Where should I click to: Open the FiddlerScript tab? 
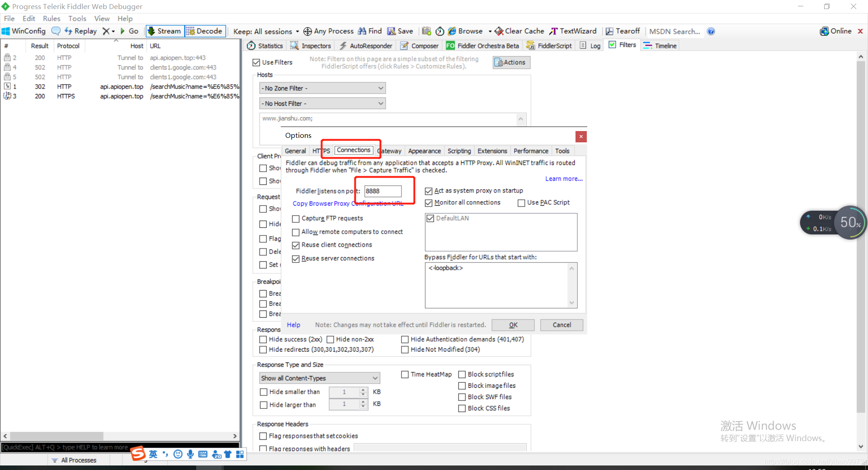[549, 46]
